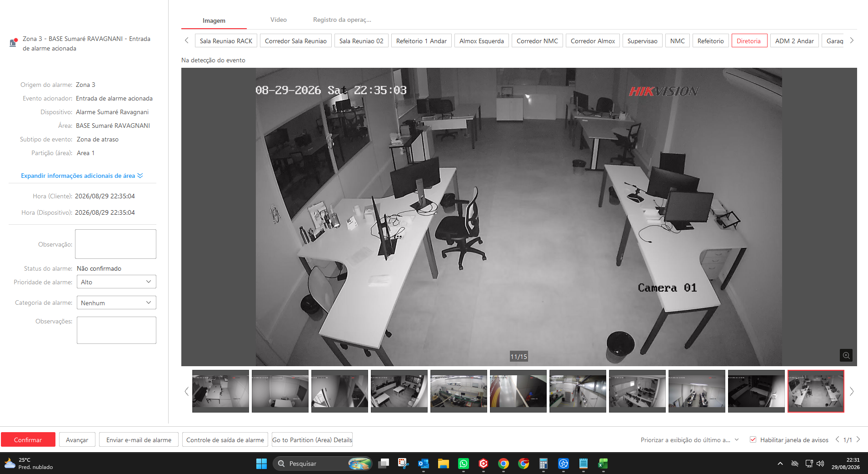Open Outlook from the taskbar
The image size is (868, 474).
pyautogui.click(x=424, y=464)
